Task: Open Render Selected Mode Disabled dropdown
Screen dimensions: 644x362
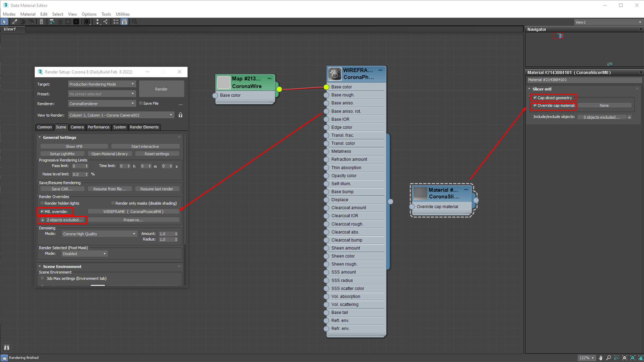Action: coord(85,254)
